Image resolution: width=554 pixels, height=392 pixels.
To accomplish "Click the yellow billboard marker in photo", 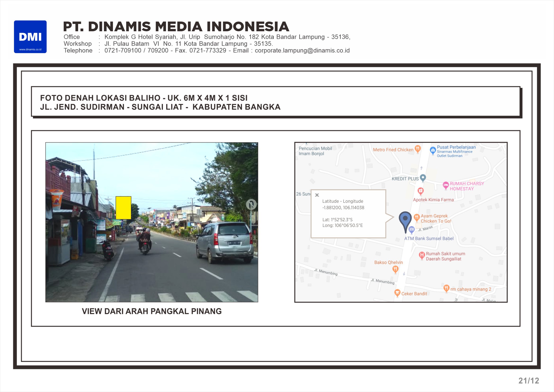I will pos(123,208).
